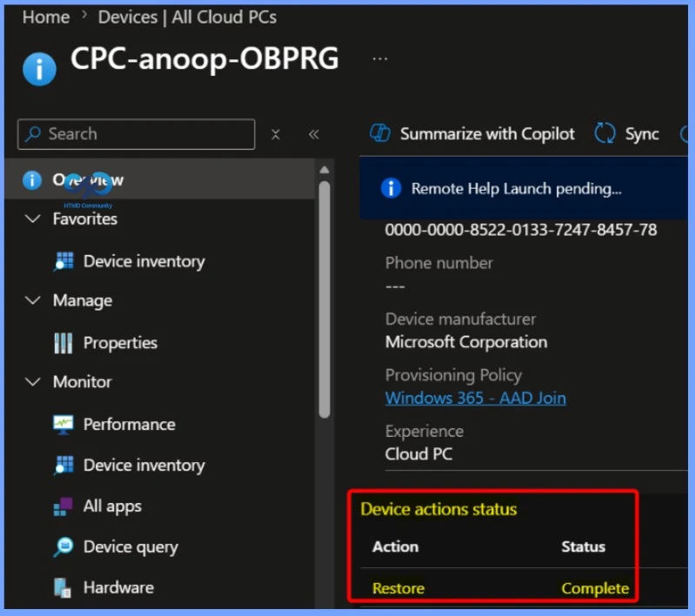Click the All apps tiles icon
695x616 pixels.
click(x=63, y=506)
